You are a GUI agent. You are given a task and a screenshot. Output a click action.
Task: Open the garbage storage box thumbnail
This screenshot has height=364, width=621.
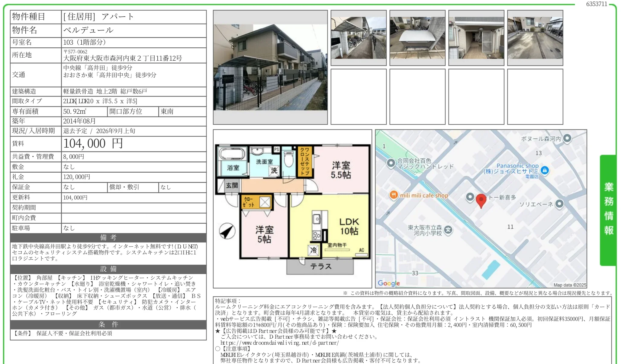(x=417, y=38)
